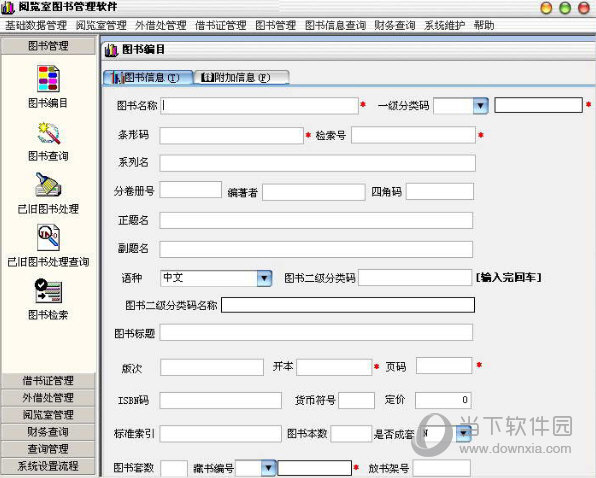Open the 借书证管理 menu
Screen dimensions: 596x478
coord(221,25)
